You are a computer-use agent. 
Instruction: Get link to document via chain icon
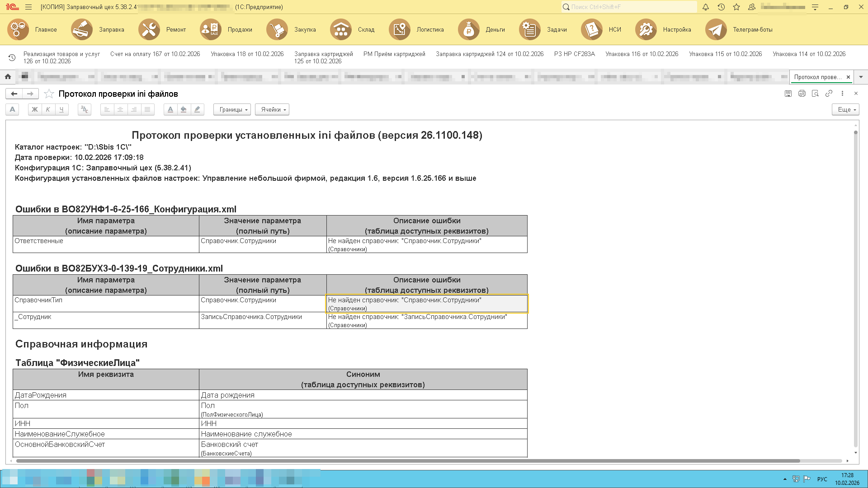(829, 94)
